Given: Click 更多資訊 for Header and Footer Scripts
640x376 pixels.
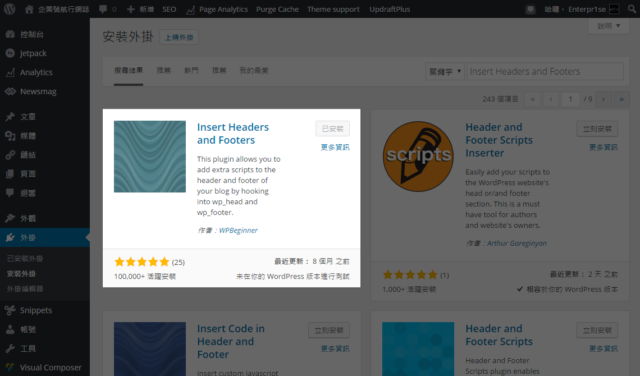Looking at the screenshot, I should (603, 349).
